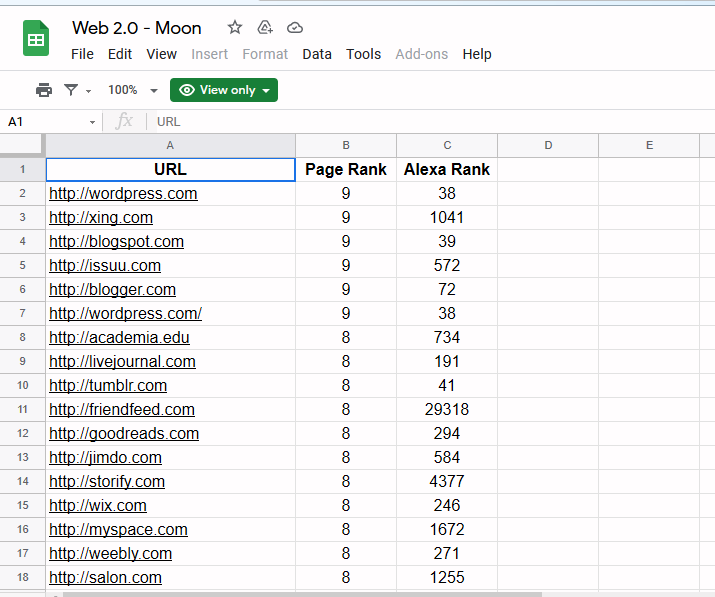Open the Google Sheets home icon
This screenshot has height=597, width=715.
pyautogui.click(x=36, y=39)
